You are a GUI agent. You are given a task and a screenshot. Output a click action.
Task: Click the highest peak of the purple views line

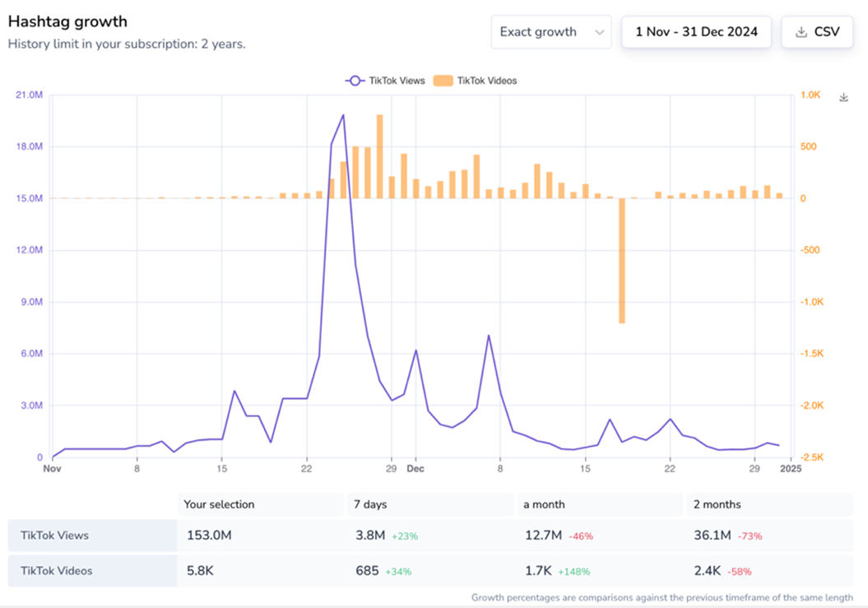pos(343,115)
